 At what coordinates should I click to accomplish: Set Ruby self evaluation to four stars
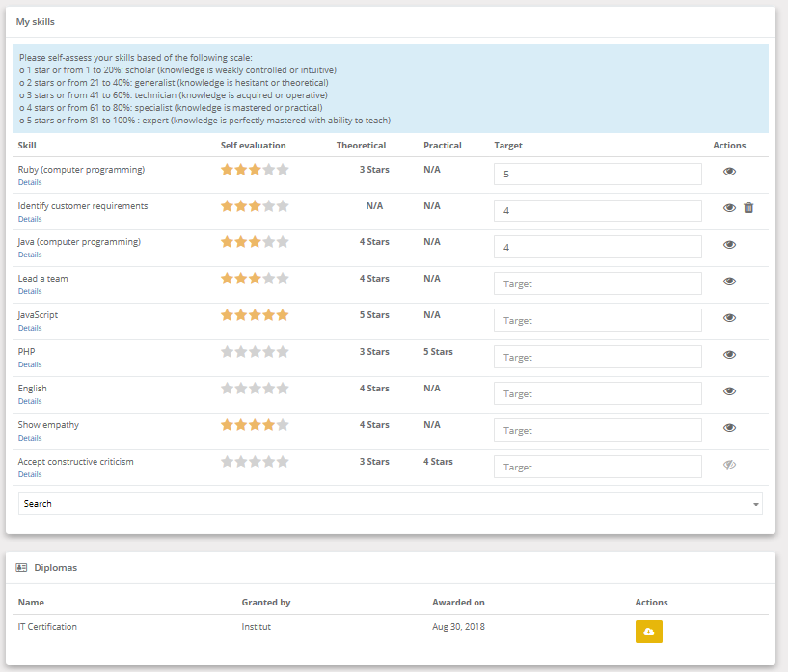click(269, 170)
